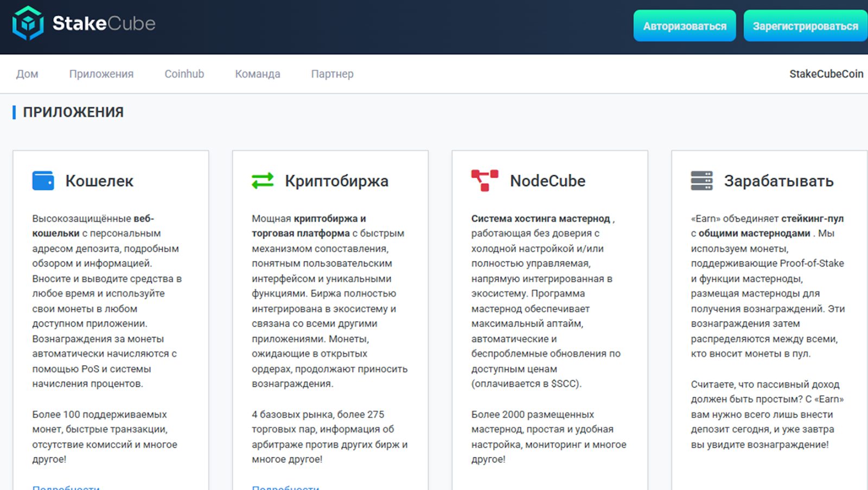Click the paragraph 'Считаете, что пассивный доход'

tap(767, 415)
